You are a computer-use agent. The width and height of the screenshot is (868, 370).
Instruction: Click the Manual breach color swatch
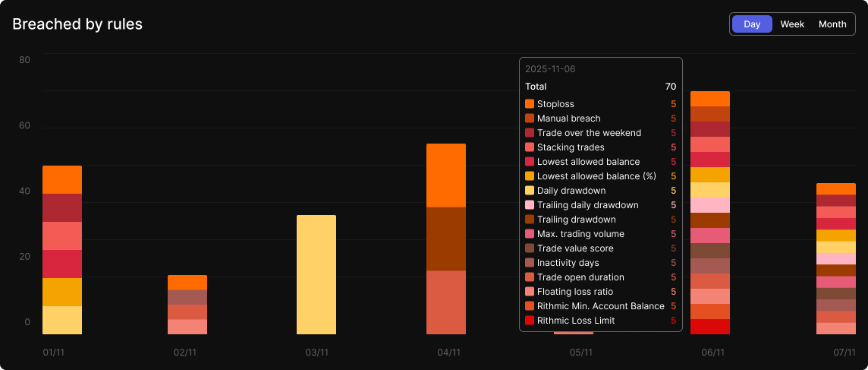(x=530, y=119)
